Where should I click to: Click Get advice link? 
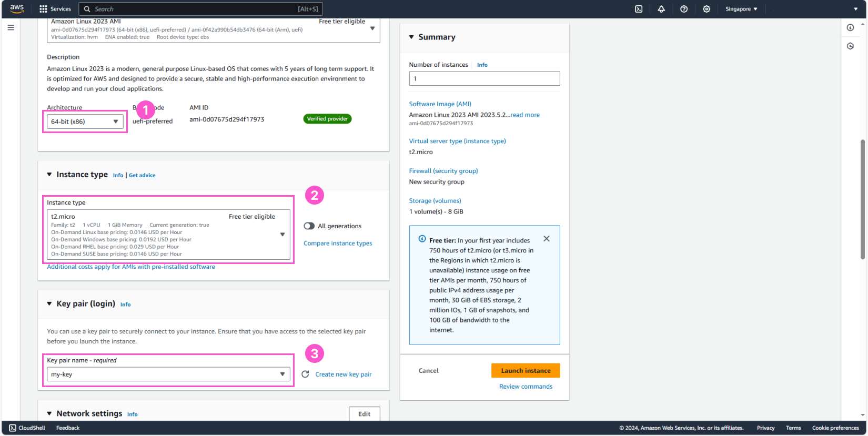coord(142,175)
